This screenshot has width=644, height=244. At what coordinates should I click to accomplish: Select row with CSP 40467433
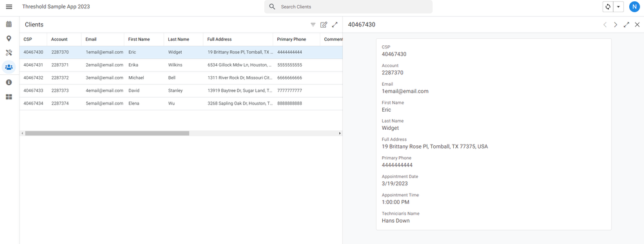click(181, 90)
